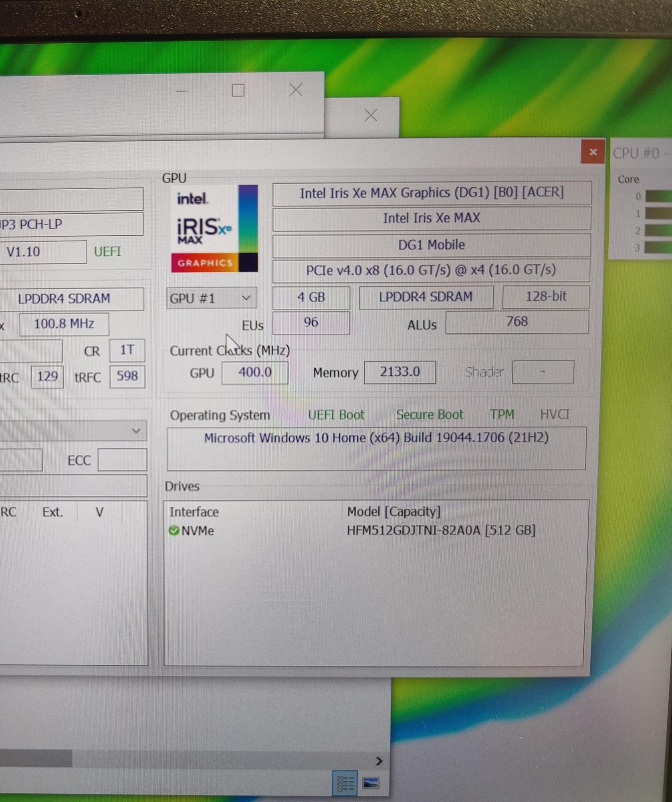Image resolution: width=672 pixels, height=802 pixels.
Task: Click the 'Intel Iris Xe MAX' field
Action: coord(432,218)
